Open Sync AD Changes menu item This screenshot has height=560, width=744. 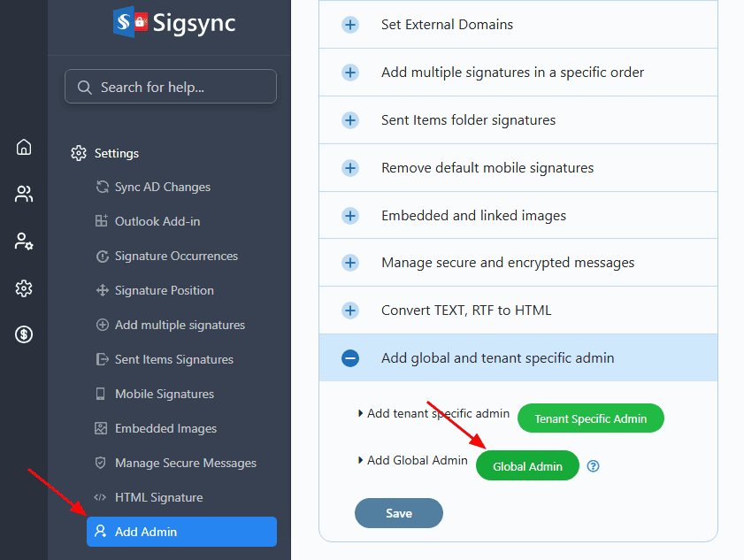tap(162, 188)
